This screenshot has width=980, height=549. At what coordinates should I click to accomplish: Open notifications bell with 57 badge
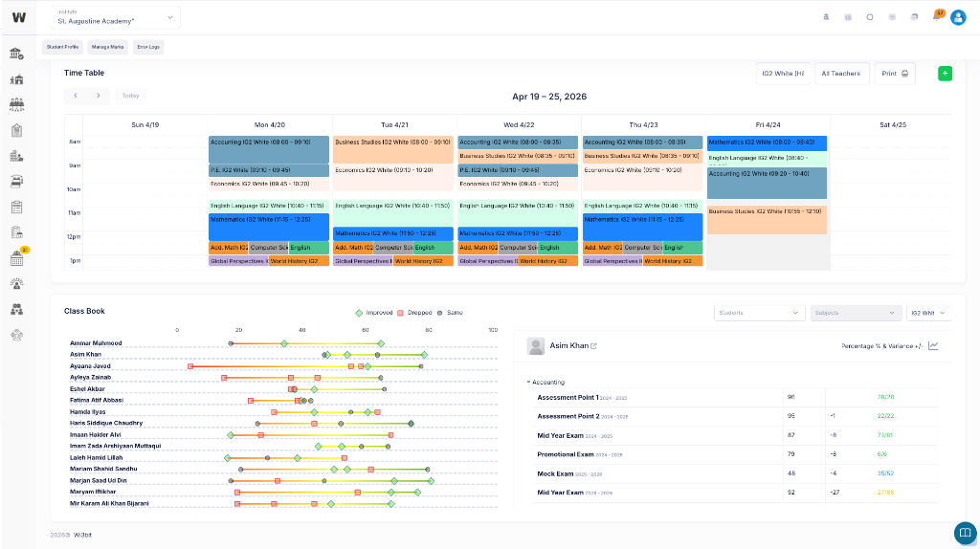click(937, 16)
